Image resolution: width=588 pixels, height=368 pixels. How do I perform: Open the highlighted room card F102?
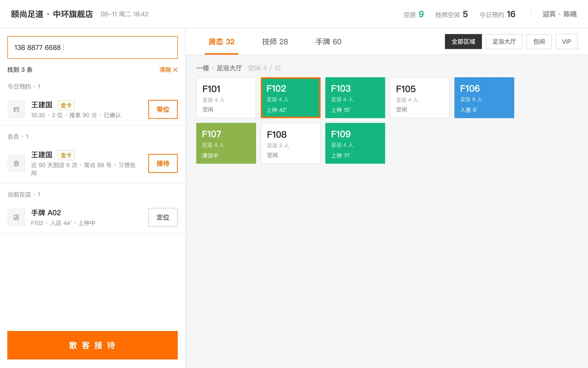[291, 98]
